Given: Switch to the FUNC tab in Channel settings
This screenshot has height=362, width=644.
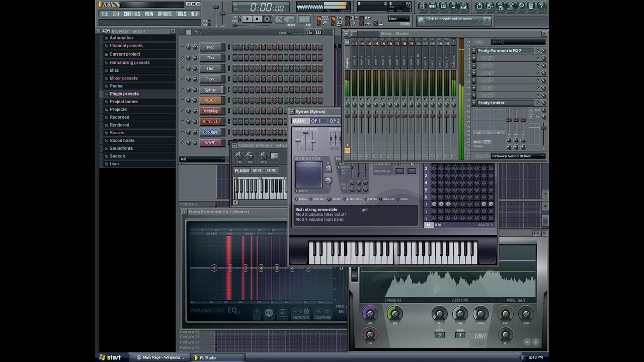Looking at the screenshot, I should 272,170.
